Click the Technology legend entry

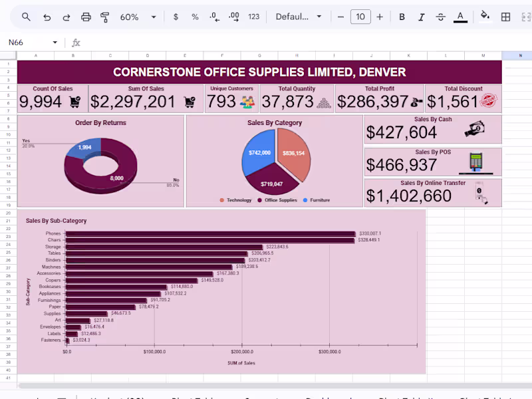point(236,200)
